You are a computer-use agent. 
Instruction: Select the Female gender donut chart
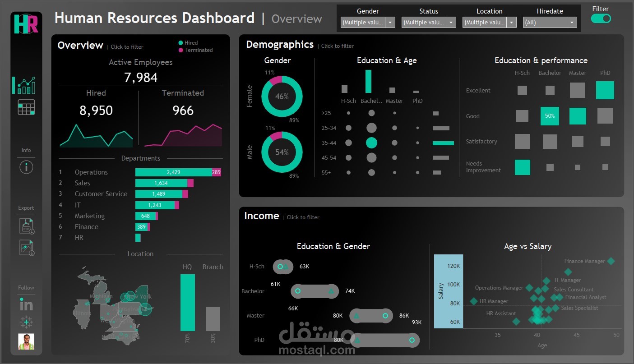coord(282,97)
